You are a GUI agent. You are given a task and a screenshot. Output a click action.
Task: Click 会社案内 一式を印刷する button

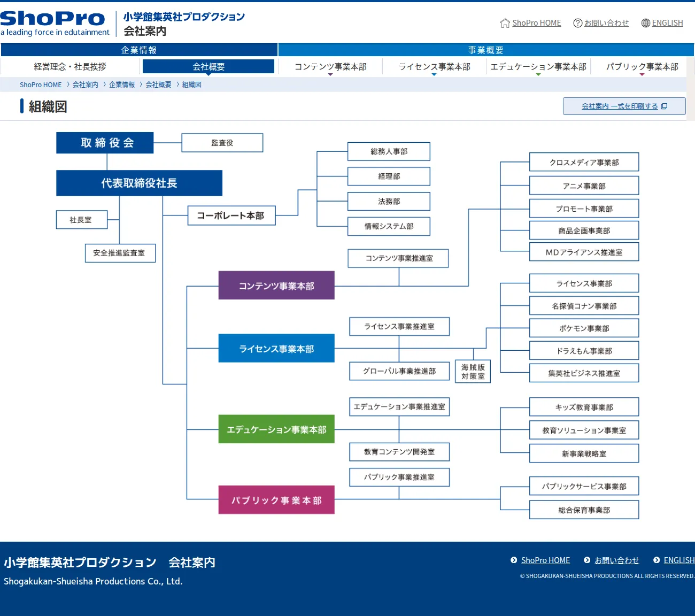tap(624, 106)
